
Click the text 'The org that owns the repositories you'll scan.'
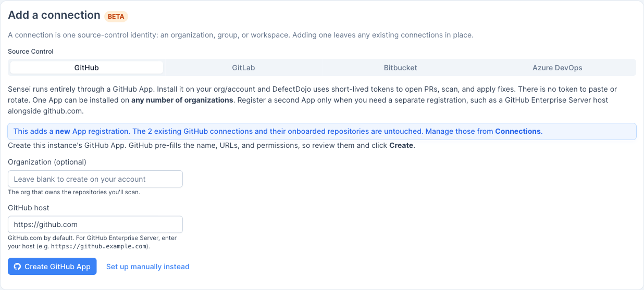pyautogui.click(x=74, y=192)
